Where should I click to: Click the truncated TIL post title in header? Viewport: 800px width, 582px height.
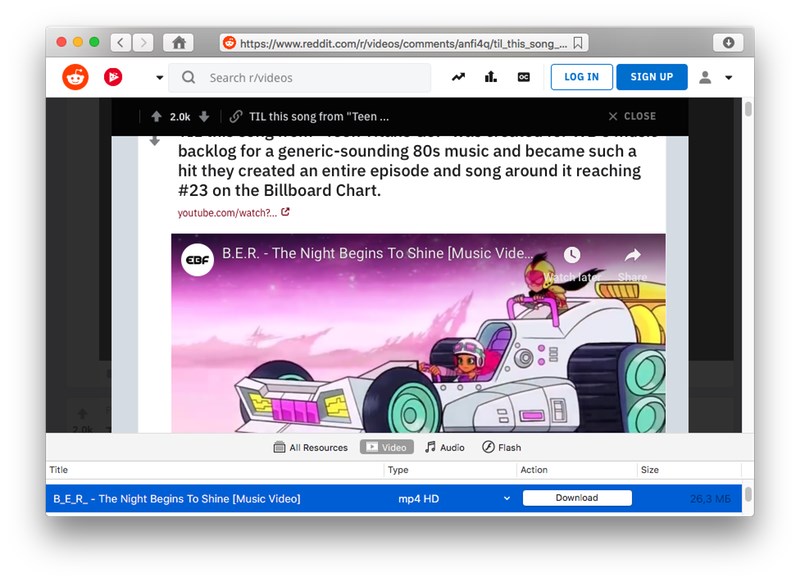click(319, 117)
